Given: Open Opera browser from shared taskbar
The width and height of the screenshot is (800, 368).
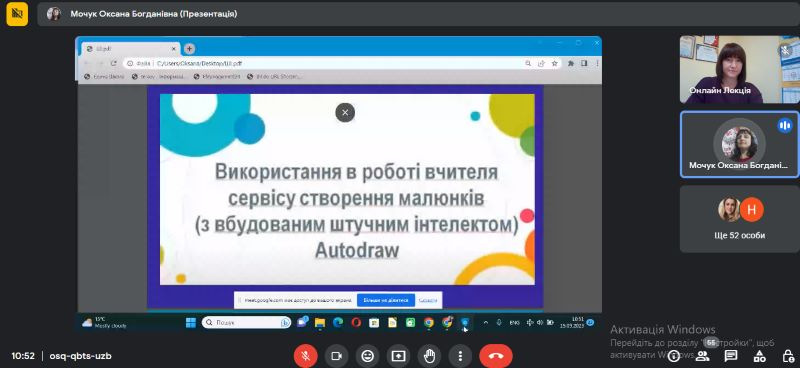Looking at the screenshot, I should 356,323.
